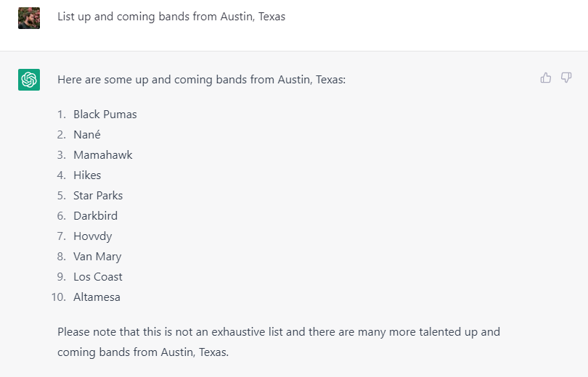Select the 'Mamahawk' band name
588x377 pixels.
103,155
